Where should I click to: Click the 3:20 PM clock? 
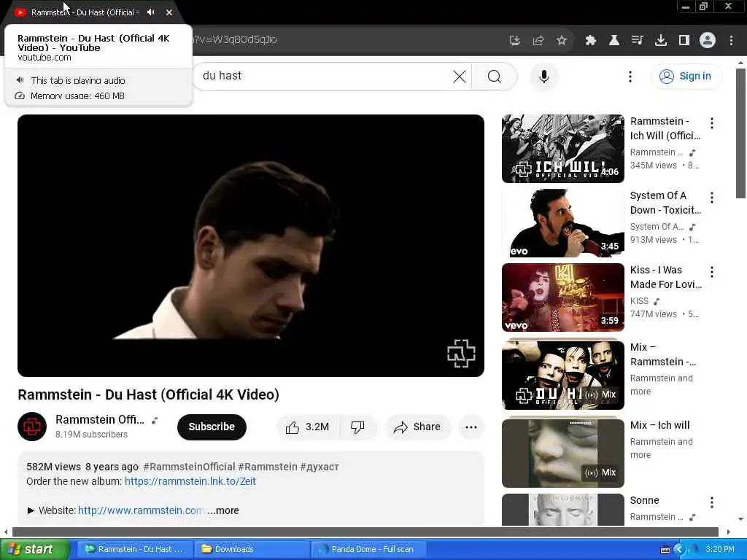[720, 549]
